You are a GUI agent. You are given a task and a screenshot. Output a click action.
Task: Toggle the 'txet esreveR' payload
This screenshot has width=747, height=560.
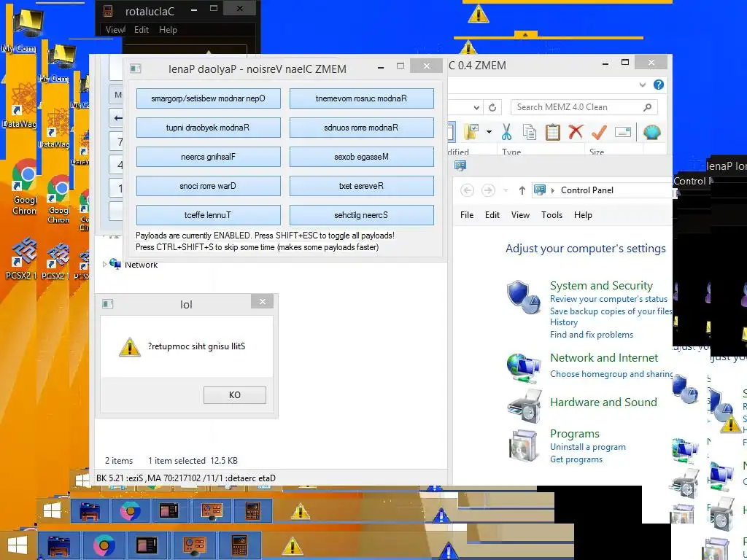pyautogui.click(x=362, y=186)
